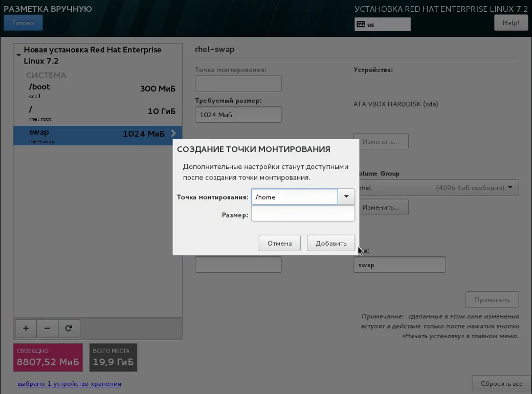The width and height of the screenshot is (532, 394).
Task: Click the ВСЕГО МЕСТА 19,9 ГиБ box
Action: (x=113, y=357)
